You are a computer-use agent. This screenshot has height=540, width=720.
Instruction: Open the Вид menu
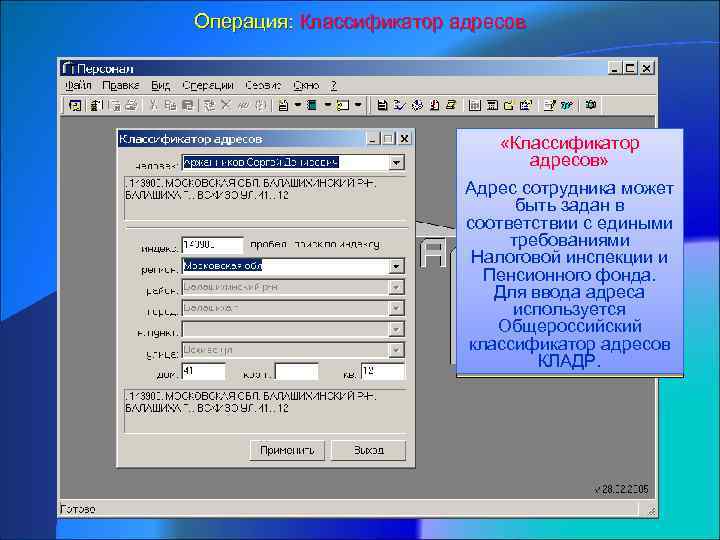tap(161, 86)
